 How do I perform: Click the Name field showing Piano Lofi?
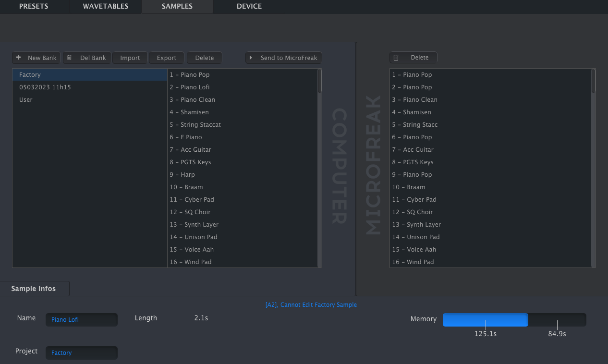82,319
